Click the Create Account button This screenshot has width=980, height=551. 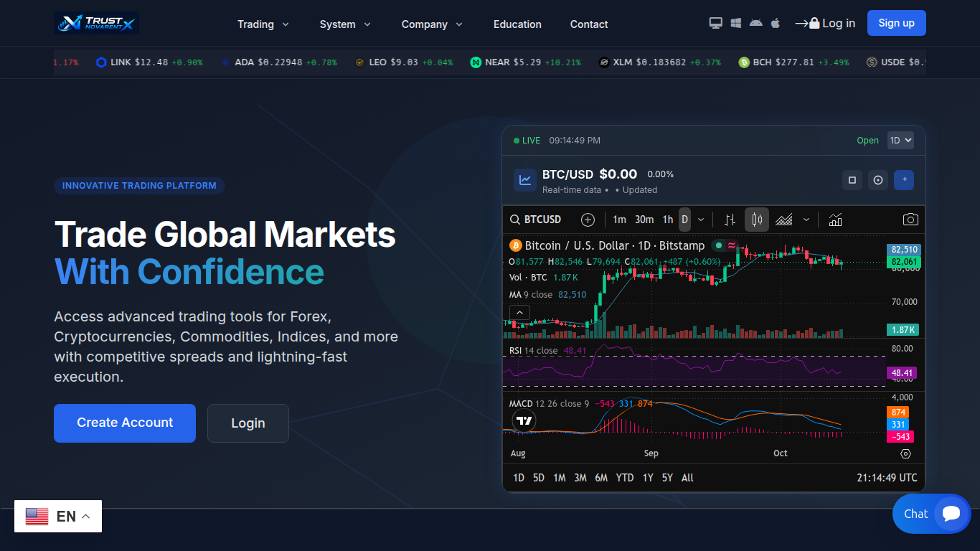(x=125, y=423)
